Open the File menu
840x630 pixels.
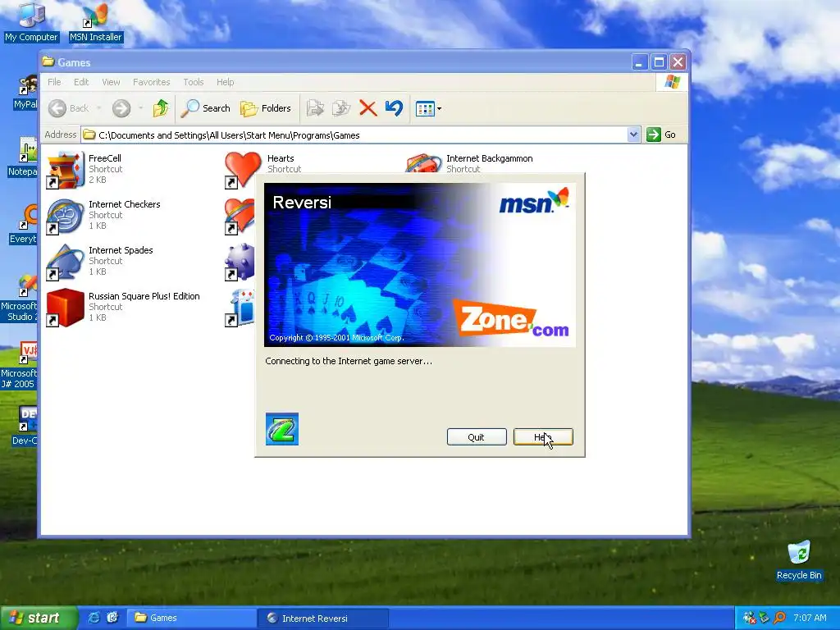[54, 82]
